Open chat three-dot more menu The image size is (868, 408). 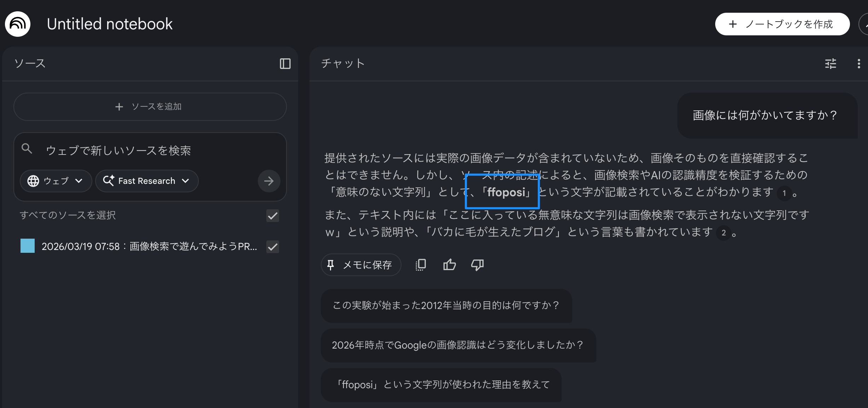(x=859, y=64)
